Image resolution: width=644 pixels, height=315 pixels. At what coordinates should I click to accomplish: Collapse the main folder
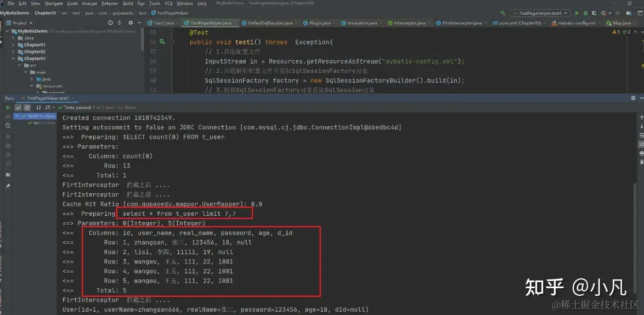click(25, 72)
